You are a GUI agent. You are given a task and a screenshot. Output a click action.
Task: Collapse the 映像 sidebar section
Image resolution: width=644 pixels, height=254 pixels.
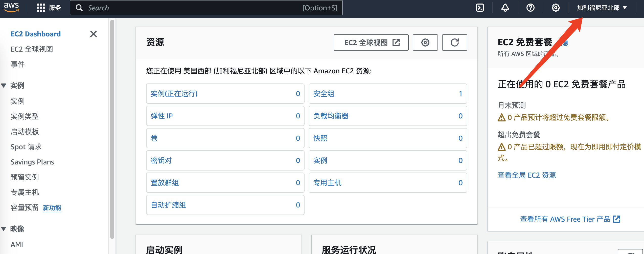pos(4,229)
